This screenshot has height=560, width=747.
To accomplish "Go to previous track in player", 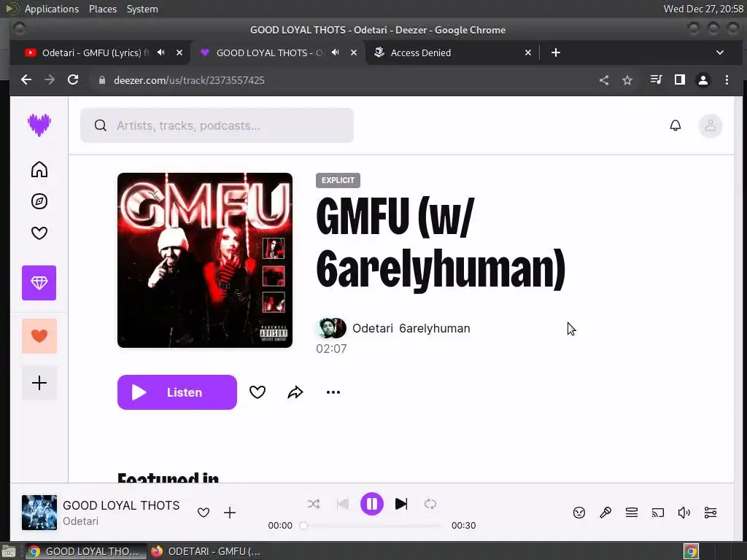I will [x=342, y=504].
